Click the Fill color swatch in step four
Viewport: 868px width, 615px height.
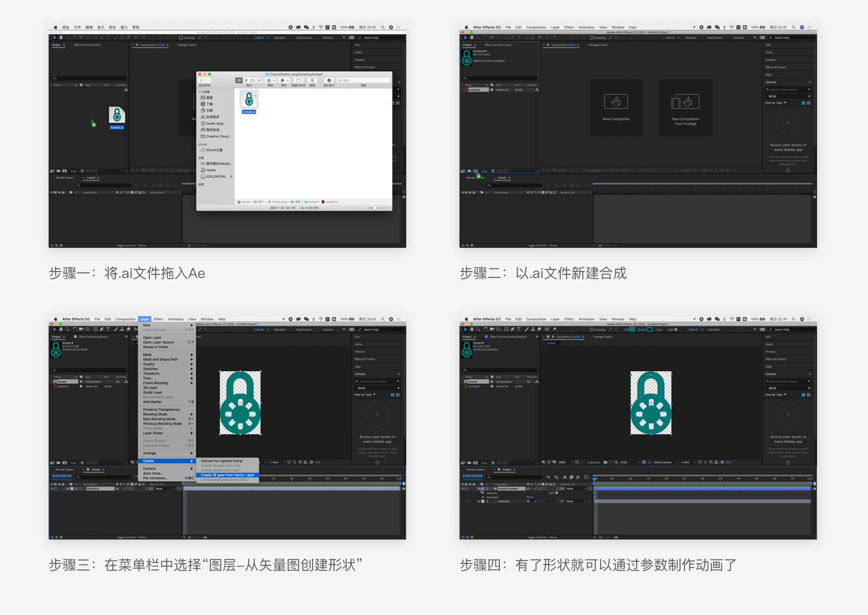click(x=632, y=330)
